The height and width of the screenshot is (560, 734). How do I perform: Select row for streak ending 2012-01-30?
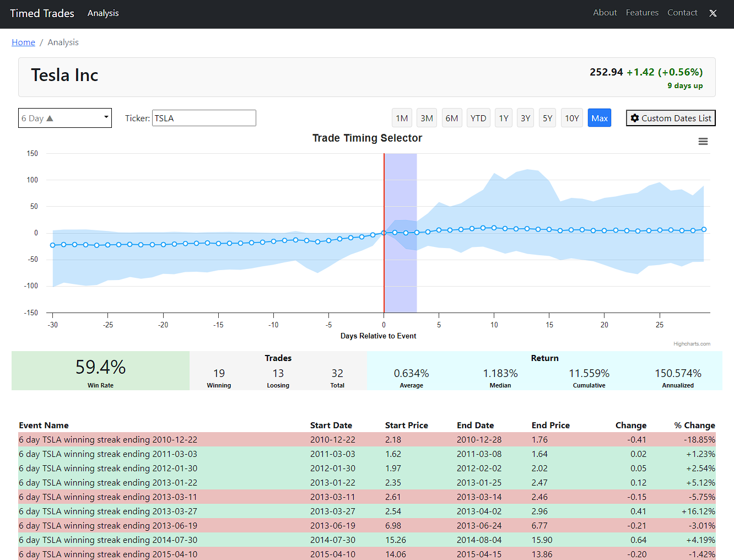(367, 469)
